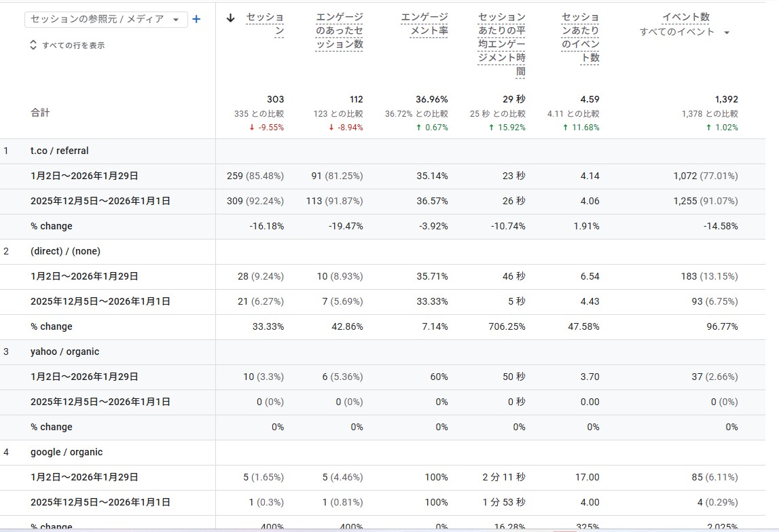This screenshot has width=779, height=532.
Task: Click the 259 (85.48%) sessions cell
Action: [255, 176]
